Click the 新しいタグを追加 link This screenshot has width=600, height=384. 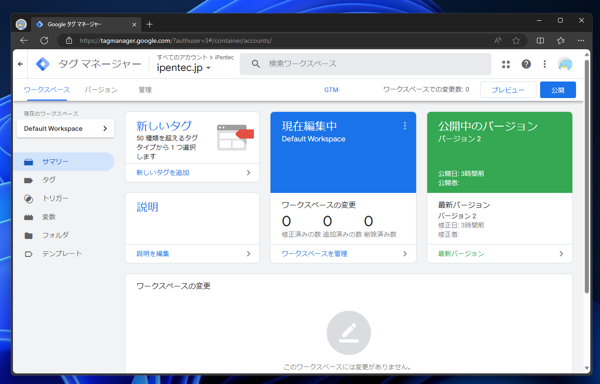tap(163, 173)
